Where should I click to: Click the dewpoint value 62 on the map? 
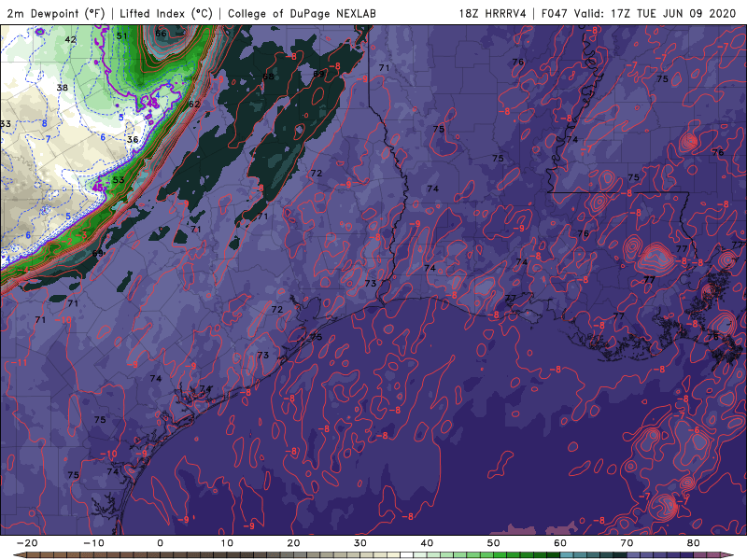(x=194, y=105)
